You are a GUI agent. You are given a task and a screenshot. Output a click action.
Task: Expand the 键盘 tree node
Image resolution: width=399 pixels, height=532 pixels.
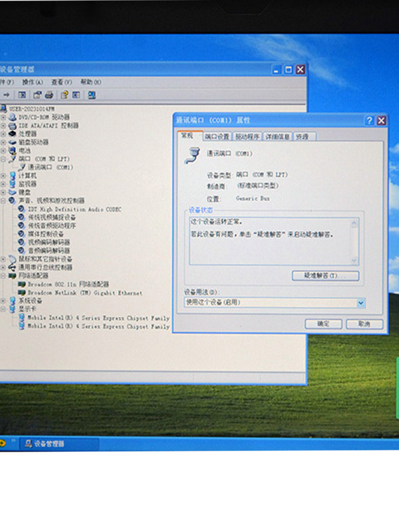(x=3, y=192)
